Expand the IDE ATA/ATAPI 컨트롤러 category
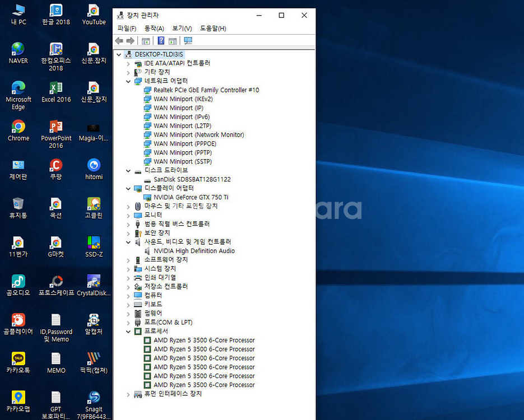 coord(128,63)
